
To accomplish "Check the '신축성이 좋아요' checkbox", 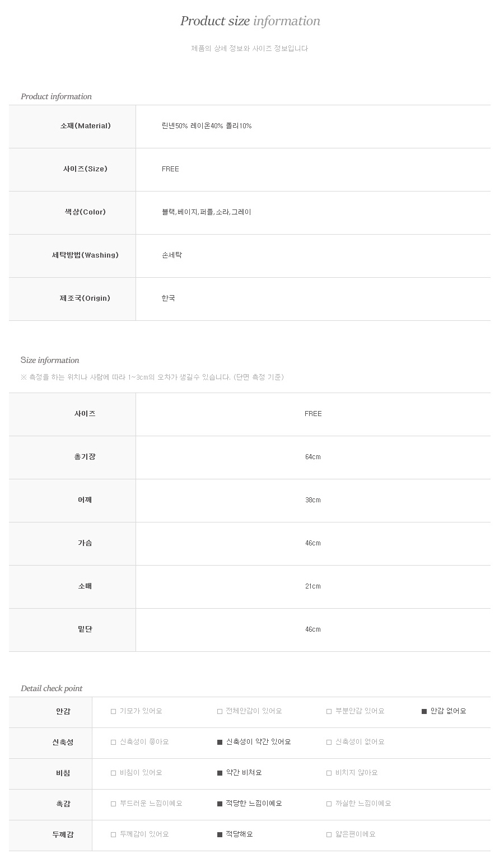I will [x=114, y=742].
